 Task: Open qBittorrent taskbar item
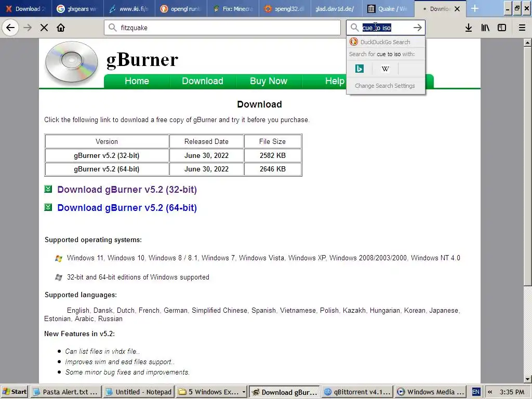click(x=357, y=392)
